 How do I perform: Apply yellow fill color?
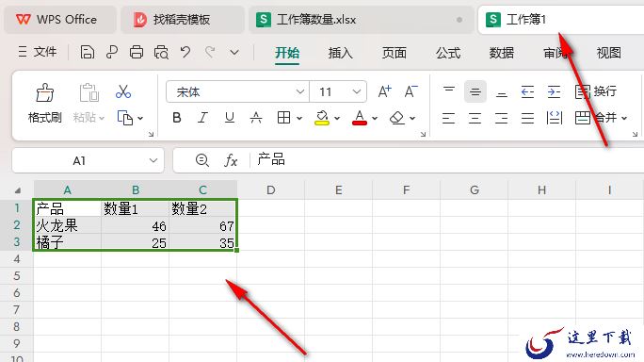click(x=322, y=118)
